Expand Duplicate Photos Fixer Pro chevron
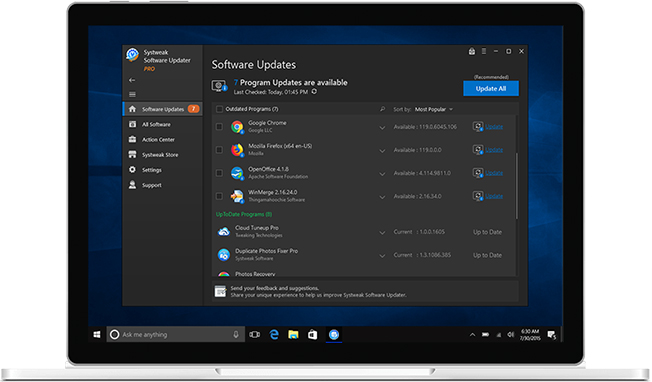 [x=382, y=256]
